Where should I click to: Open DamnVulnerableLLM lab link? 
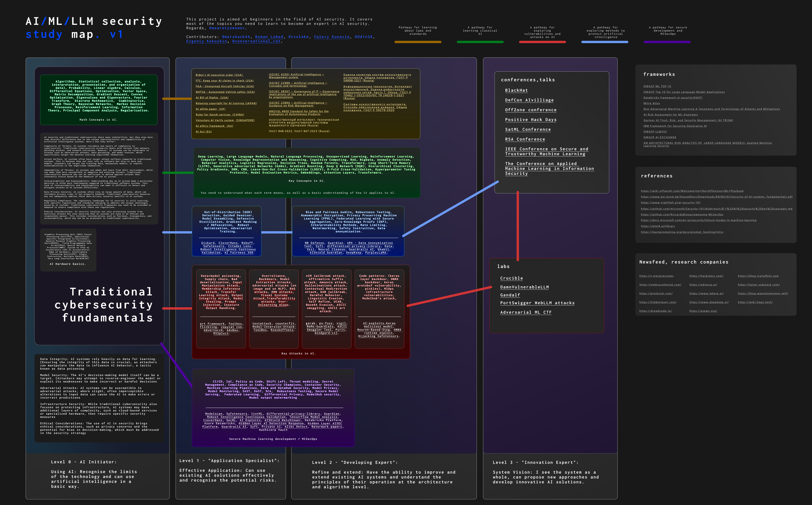click(x=524, y=287)
